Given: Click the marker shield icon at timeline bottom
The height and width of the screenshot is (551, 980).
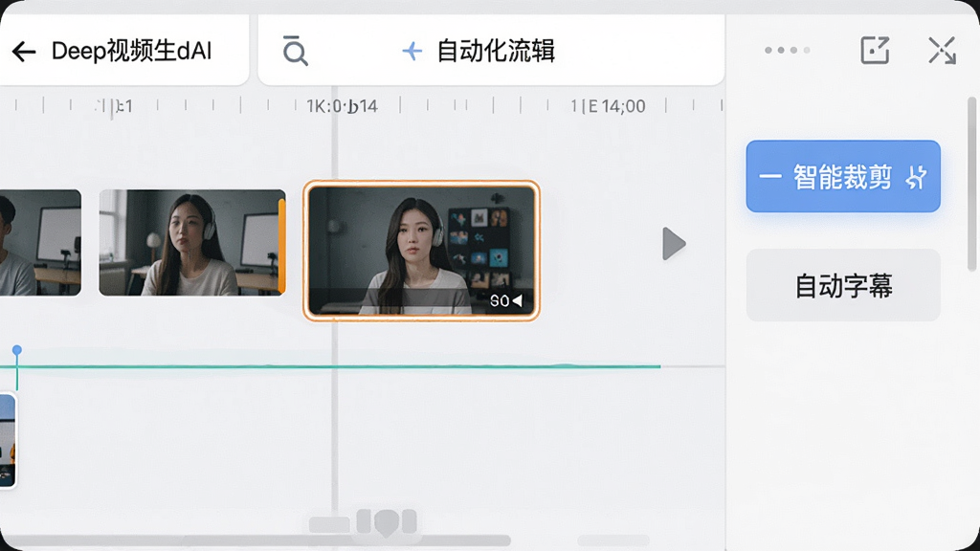Looking at the screenshot, I should click(x=387, y=523).
